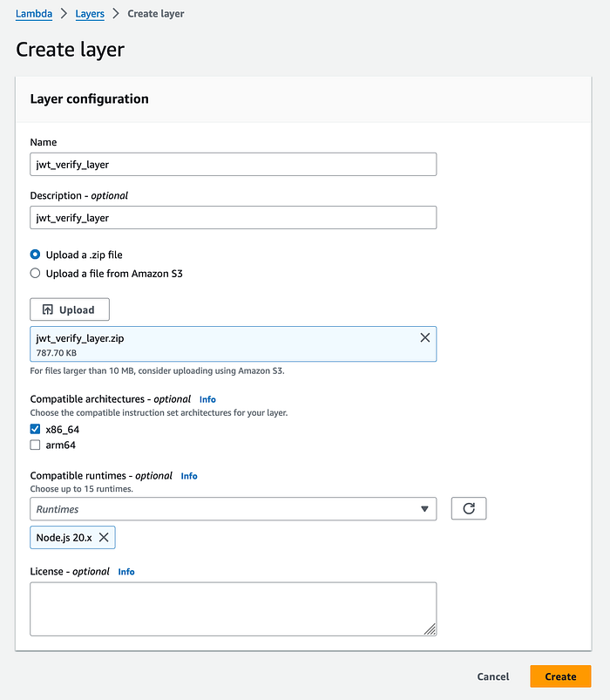Viewport: 610px width, 700px height.
Task: Click inside the License text area
Action: coord(233,608)
